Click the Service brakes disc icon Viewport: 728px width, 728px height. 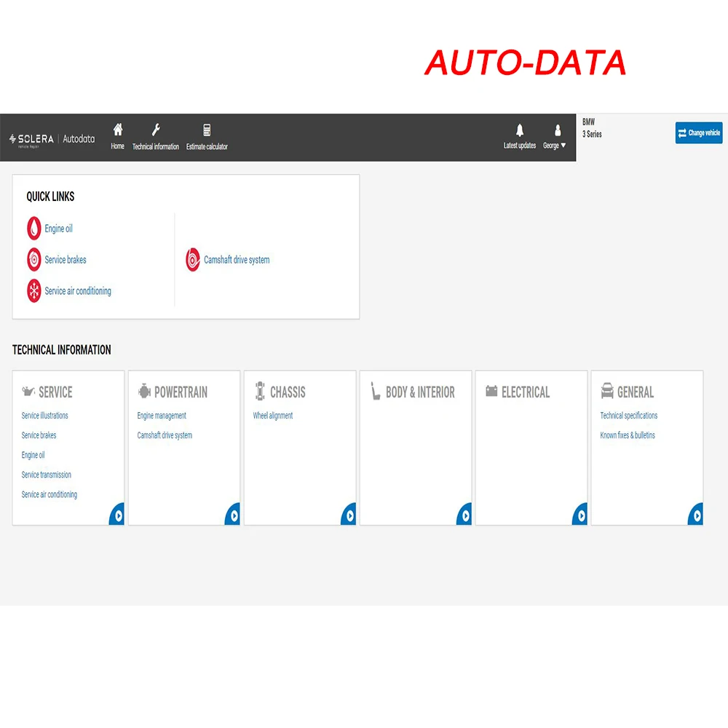pos(34,260)
